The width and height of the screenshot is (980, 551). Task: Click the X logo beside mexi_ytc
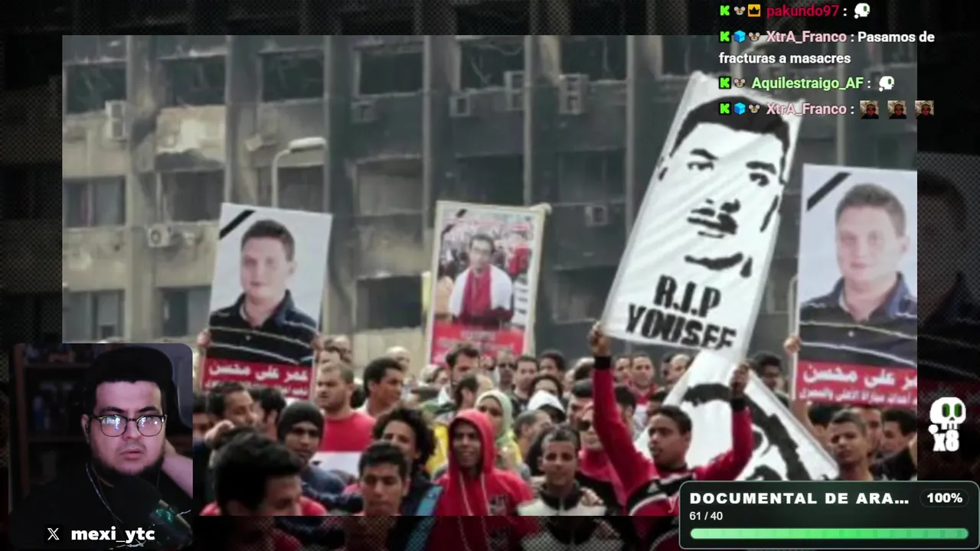click(53, 534)
